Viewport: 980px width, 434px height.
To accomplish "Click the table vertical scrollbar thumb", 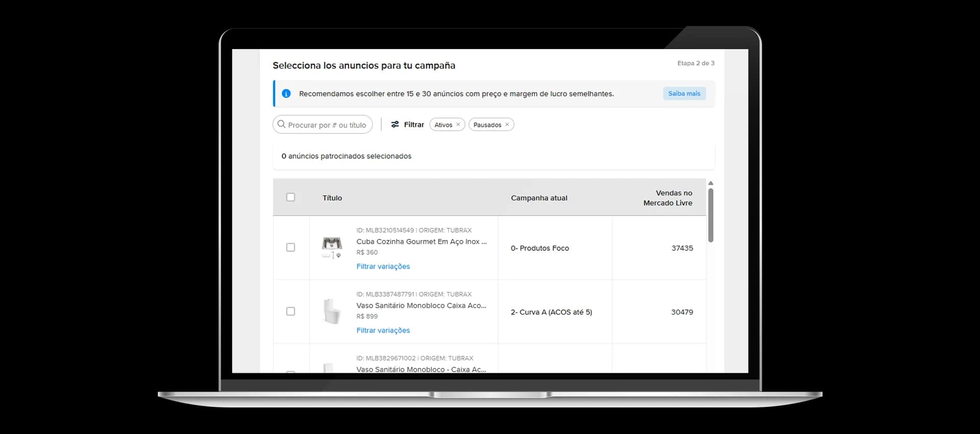I will [x=710, y=215].
